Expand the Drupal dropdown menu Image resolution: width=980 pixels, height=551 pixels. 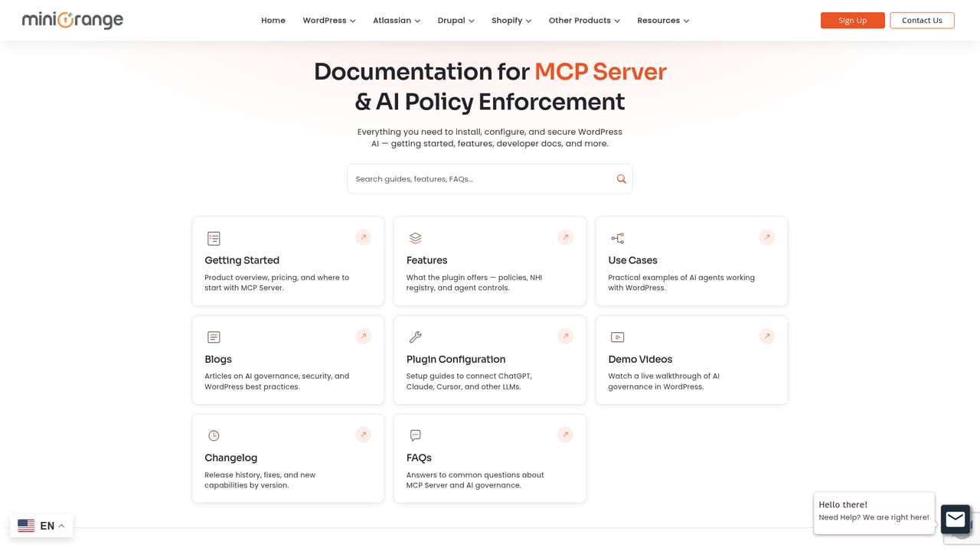456,21
